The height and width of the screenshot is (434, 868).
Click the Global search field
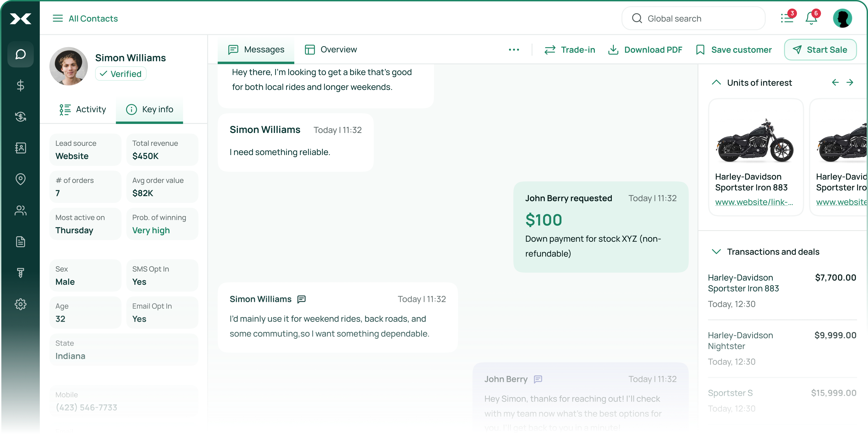(693, 18)
